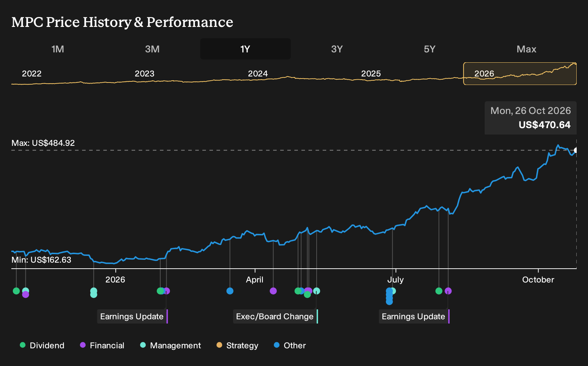
Task: Click the MPC Price History & Performance heading
Action: click(122, 22)
